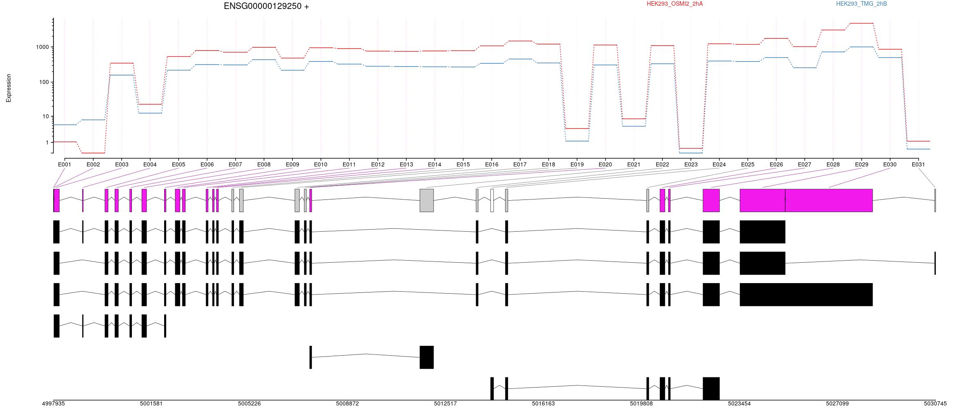This screenshot has width=980, height=412.
Task: Click exon label E016
Action: 492,165
